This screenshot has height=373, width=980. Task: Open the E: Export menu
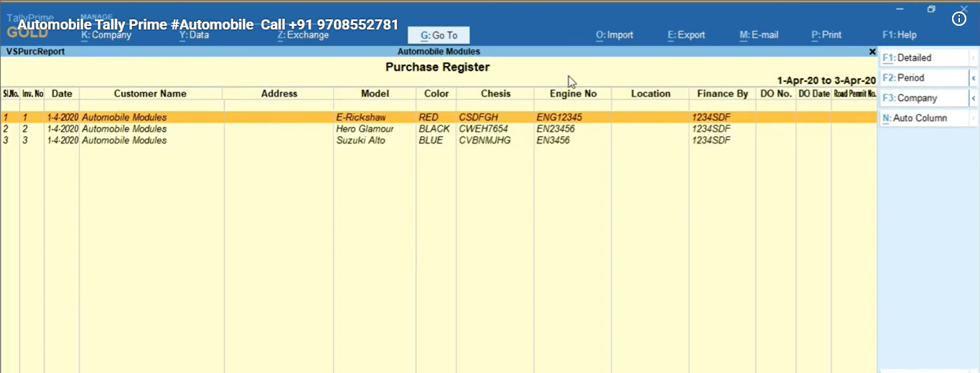(x=686, y=34)
